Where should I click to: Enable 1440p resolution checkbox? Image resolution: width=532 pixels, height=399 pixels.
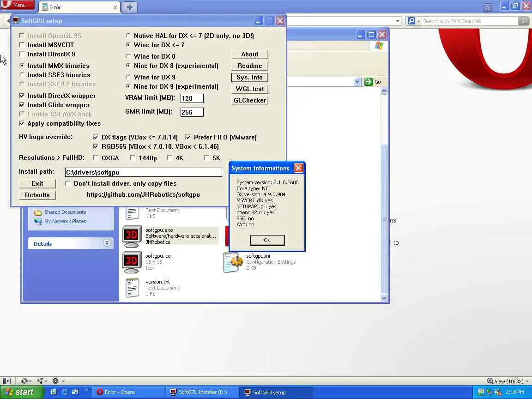133,158
